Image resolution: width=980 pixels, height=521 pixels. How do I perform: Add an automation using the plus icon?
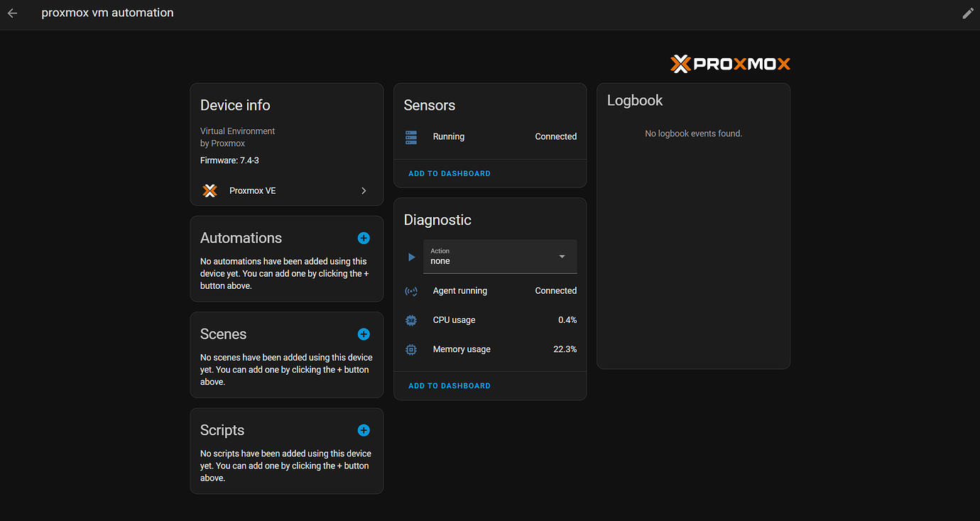364,238
